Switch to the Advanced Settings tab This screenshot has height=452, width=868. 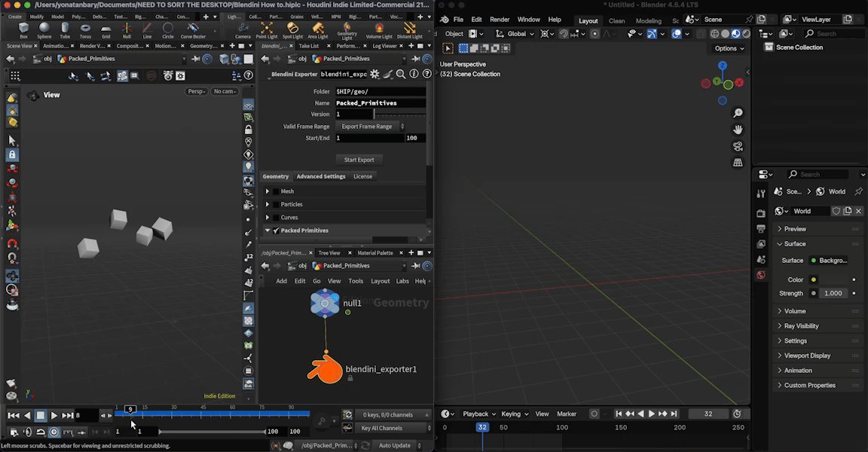click(321, 176)
